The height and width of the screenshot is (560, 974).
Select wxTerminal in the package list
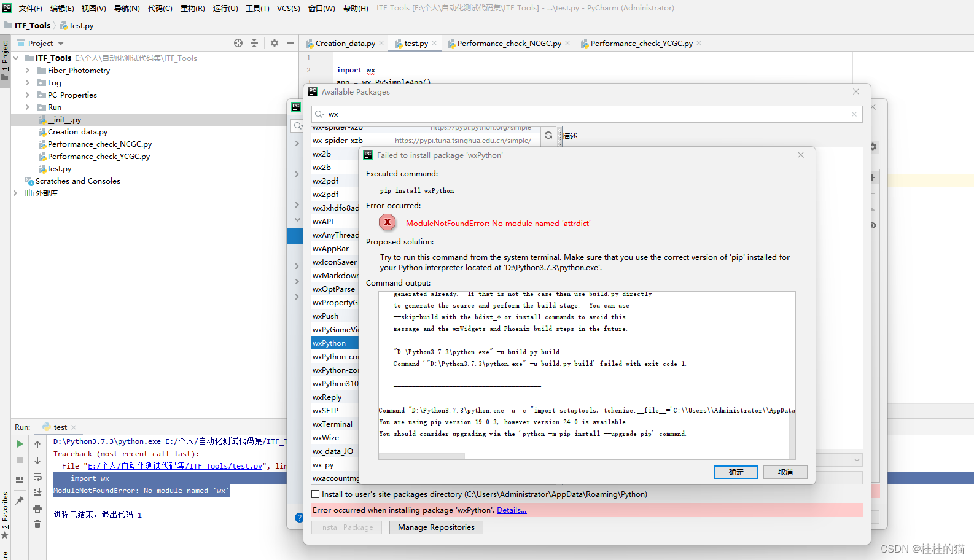click(335, 424)
